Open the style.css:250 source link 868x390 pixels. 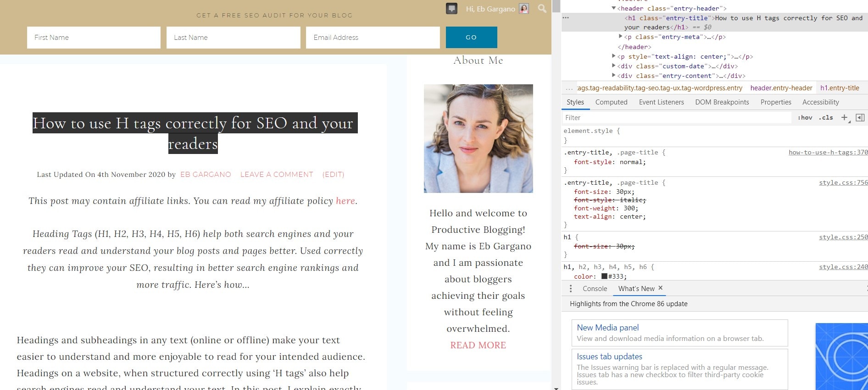click(843, 237)
